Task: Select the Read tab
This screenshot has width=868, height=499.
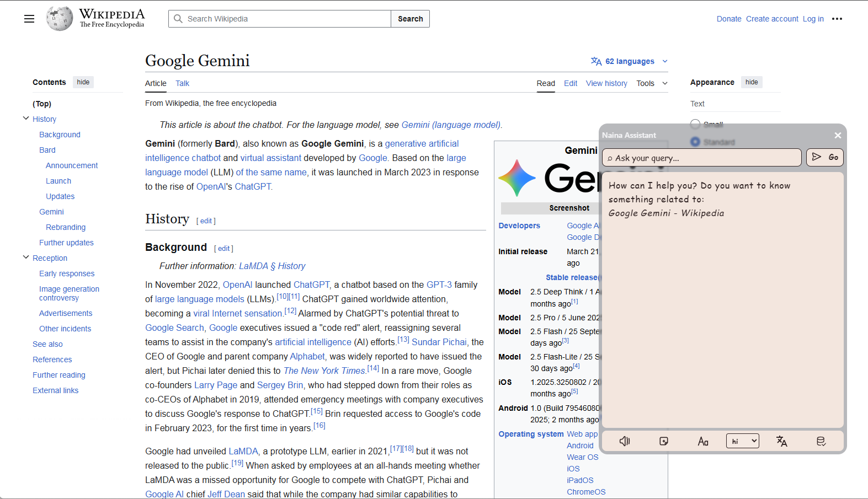Action: pos(546,83)
